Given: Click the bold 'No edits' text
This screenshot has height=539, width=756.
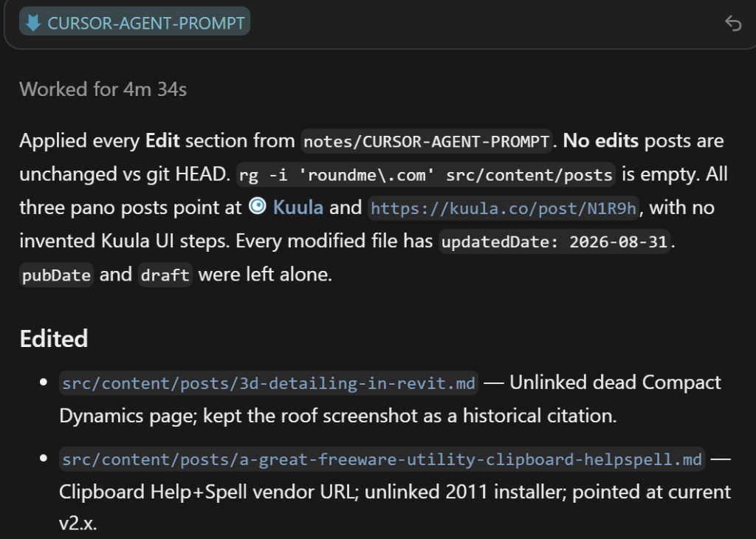Looking at the screenshot, I should (601, 140).
